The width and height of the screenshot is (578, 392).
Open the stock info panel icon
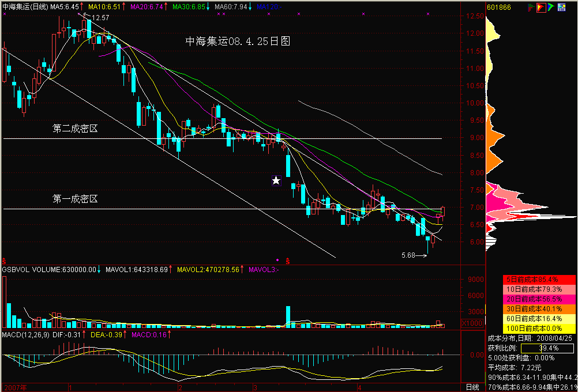(x=561, y=7)
